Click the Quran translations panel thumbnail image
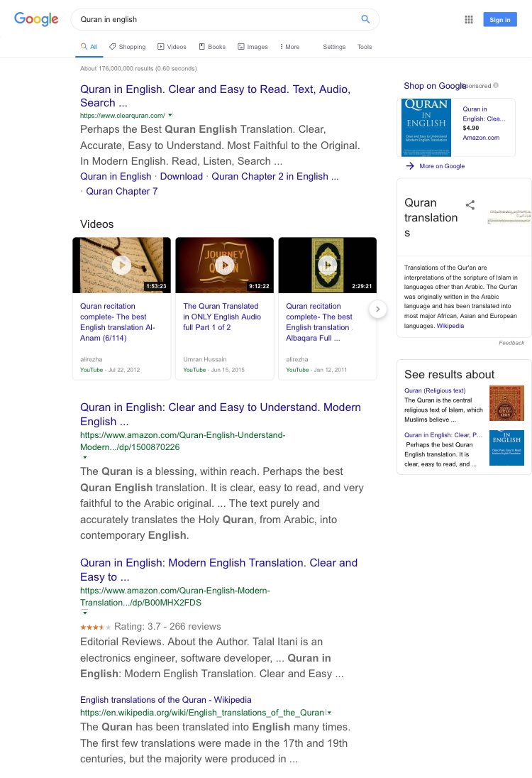The width and height of the screenshot is (532, 778). coord(509,217)
